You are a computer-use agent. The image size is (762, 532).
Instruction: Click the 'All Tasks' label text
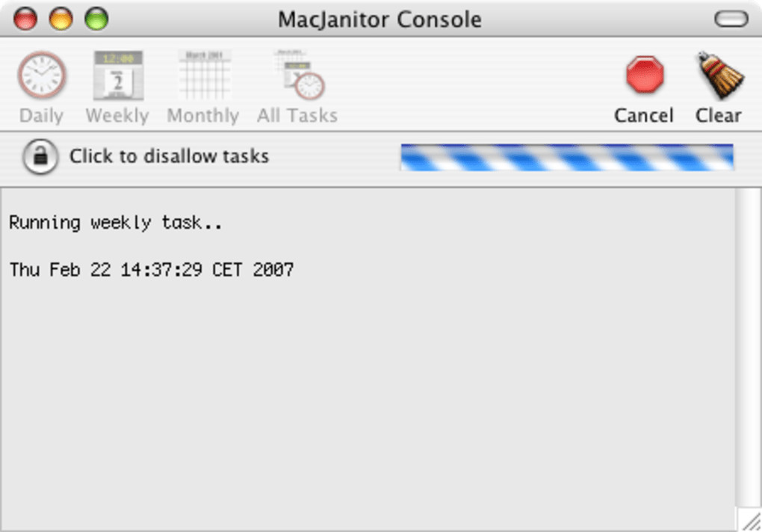click(297, 116)
